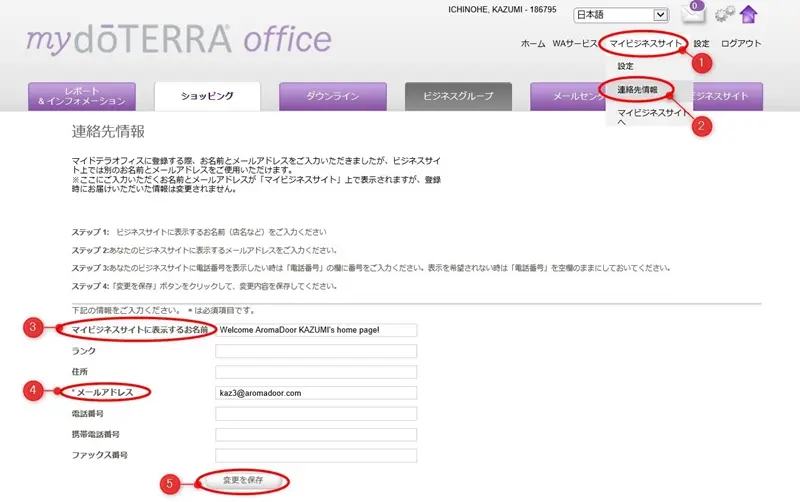Viewport: 800px width, 502px height.
Task: Click the ファックス番号 input field
Action: tap(316, 456)
